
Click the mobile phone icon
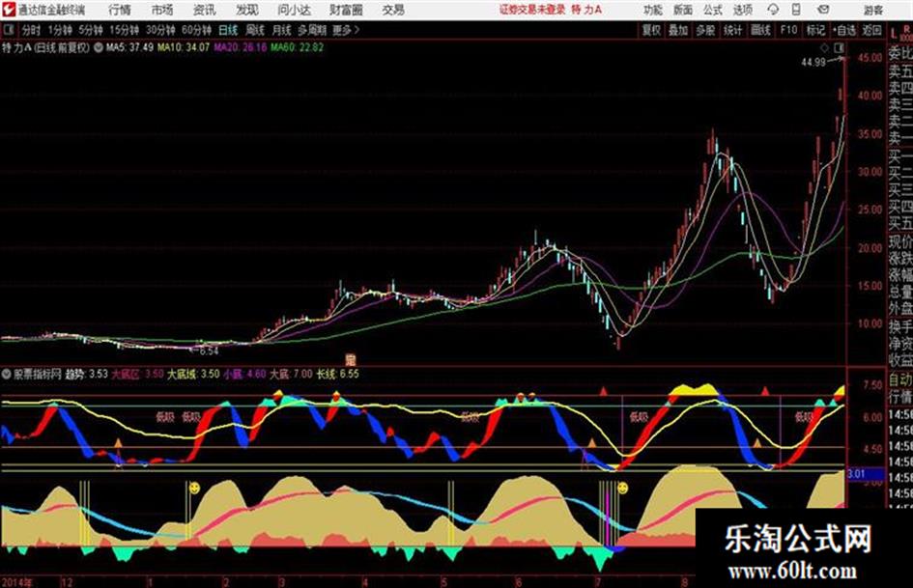[x=796, y=10]
